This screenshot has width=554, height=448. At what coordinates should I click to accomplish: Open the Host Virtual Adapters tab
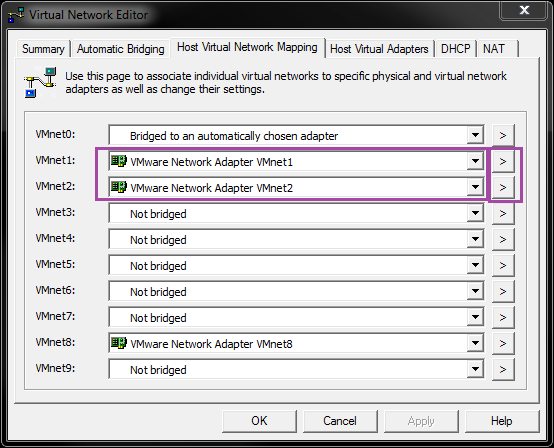tap(379, 49)
